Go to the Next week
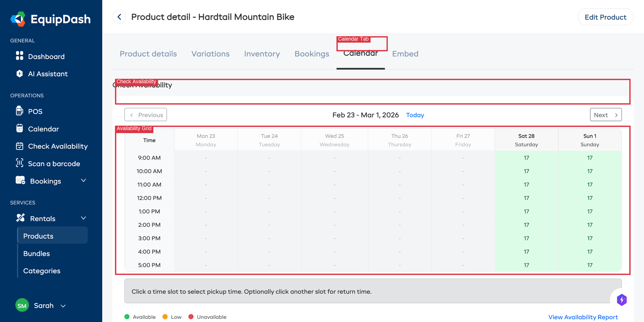This screenshot has width=644, height=322. (605, 114)
